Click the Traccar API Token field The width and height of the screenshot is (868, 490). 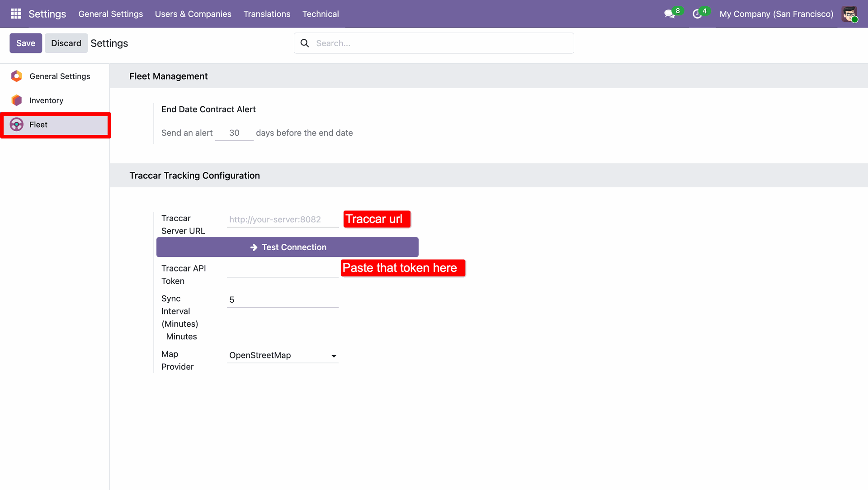coord(283,270)
